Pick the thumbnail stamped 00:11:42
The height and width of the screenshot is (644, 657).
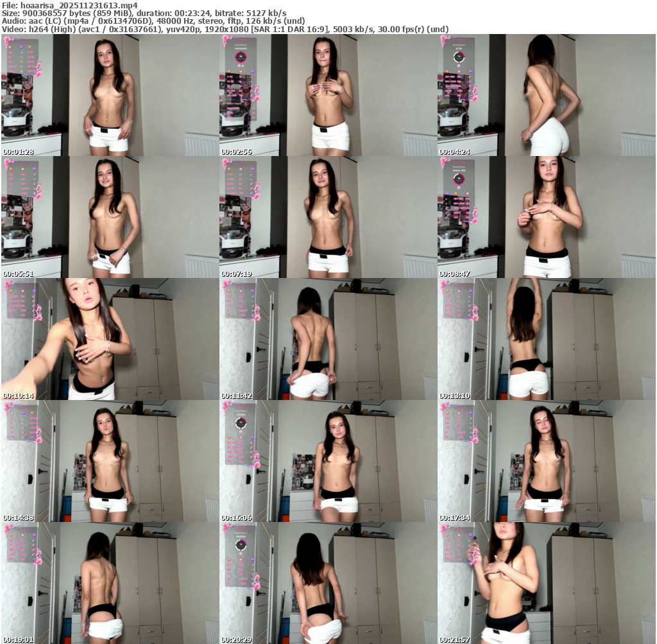point(328,339)
